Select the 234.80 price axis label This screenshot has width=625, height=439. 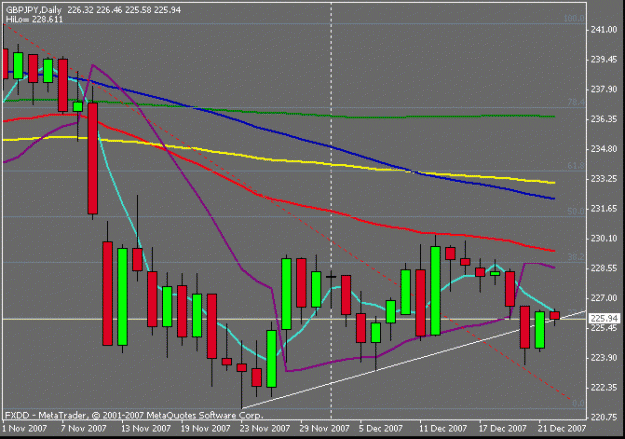pyautogui.click(x=603, y=149)
